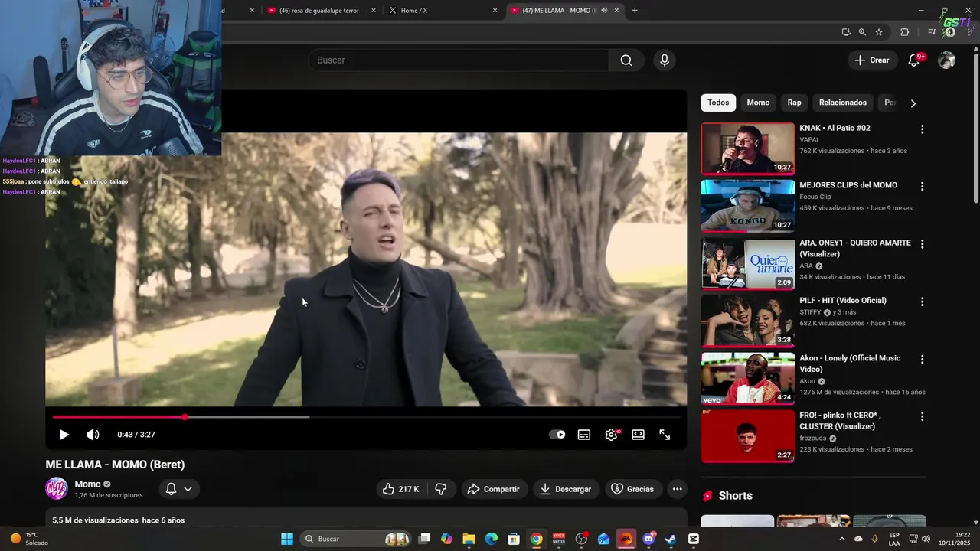Click the Compartir share button

click(494, 489)
